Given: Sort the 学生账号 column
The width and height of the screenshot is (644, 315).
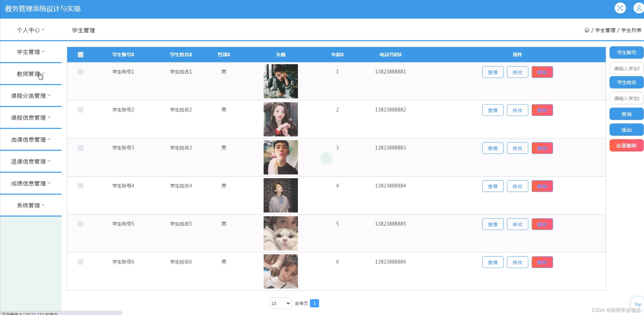Looking at the screenshot, I should tap(123, 55).
